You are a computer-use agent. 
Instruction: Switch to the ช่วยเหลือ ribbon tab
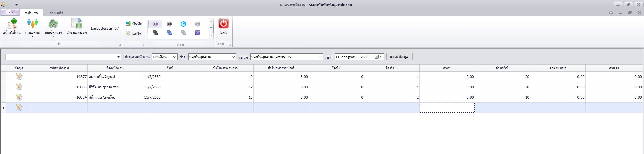(x=56, y=13)
